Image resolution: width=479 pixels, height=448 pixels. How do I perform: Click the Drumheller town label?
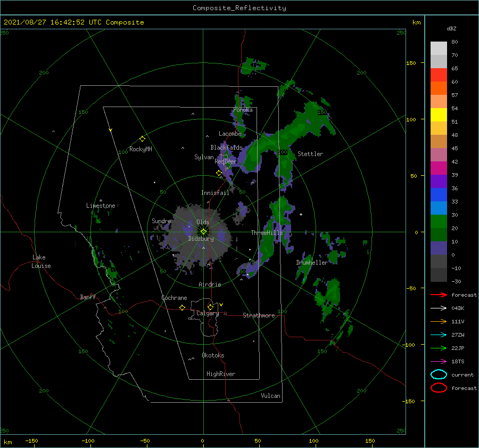(x=312, y=263)
